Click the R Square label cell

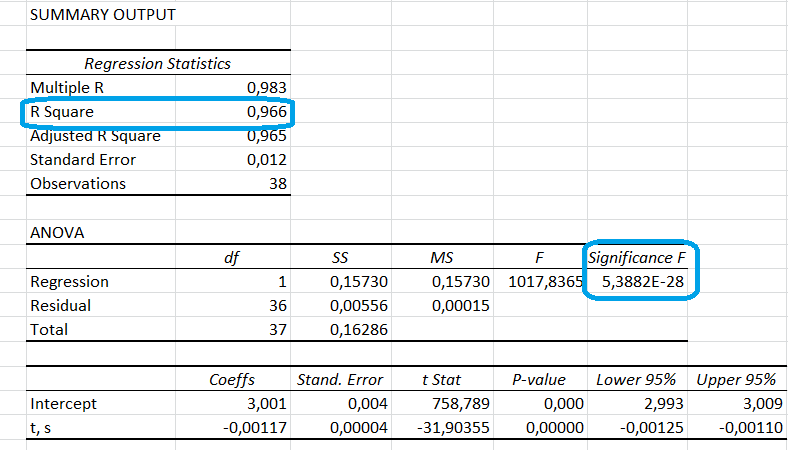[x=64, y=112]
